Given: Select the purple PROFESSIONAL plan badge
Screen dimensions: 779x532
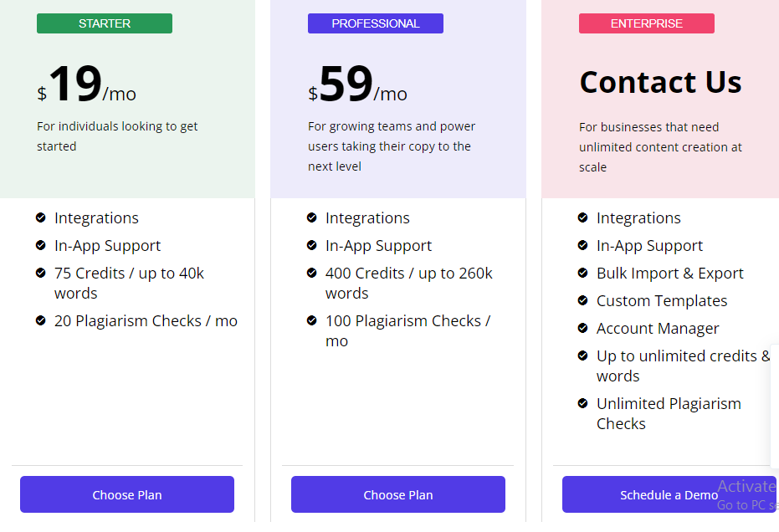Looking at the screenshot, I should tap(376, 23).
